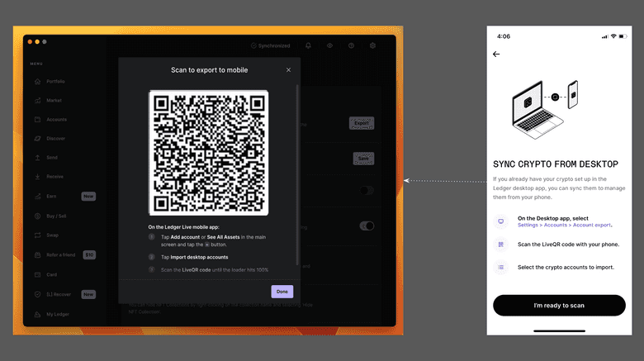Viewport: 644px width, 361px height.
Task: Toggle the eye icon to hide balances
Action: pos(329,46)
